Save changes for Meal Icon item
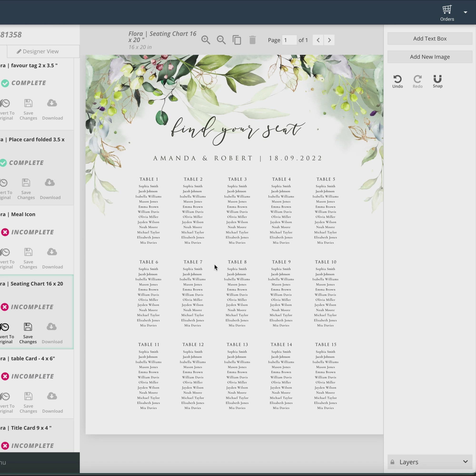Viewport: 476px width, 476px height. 28,258
